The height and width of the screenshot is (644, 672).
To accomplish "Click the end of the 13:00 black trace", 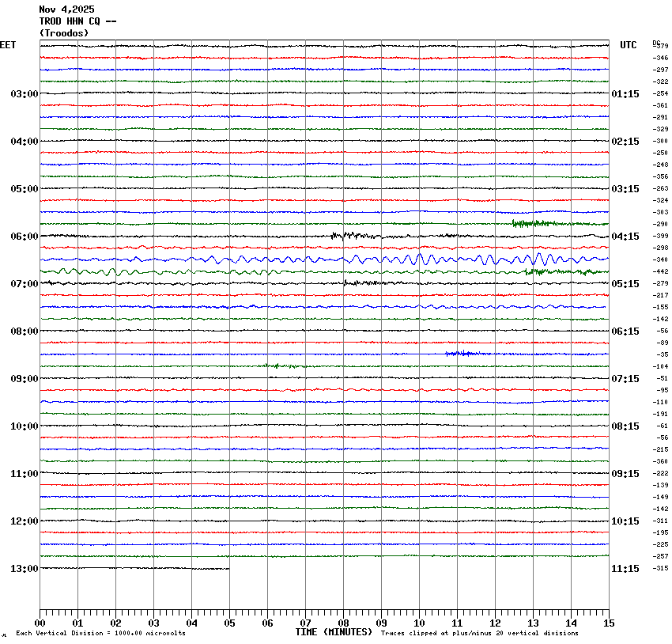I will click(228, 568).
